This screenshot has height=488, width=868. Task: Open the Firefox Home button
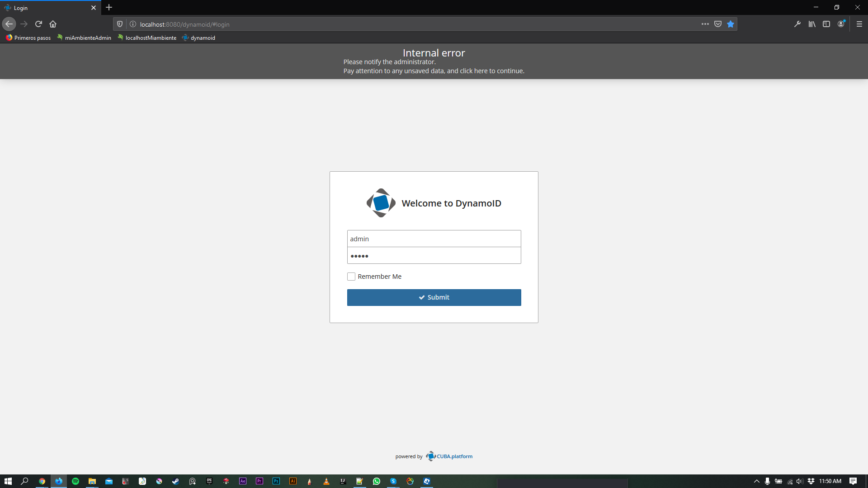click(x=53, y=24)
